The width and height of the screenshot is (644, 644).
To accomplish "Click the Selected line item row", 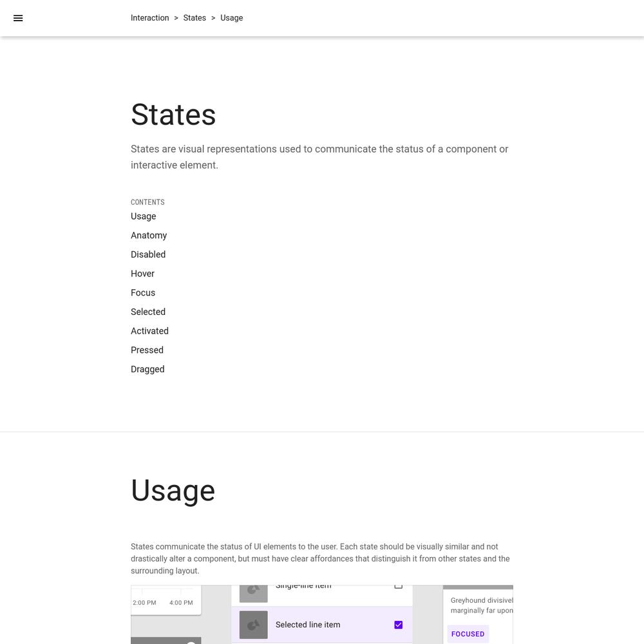I will [322, 625].
